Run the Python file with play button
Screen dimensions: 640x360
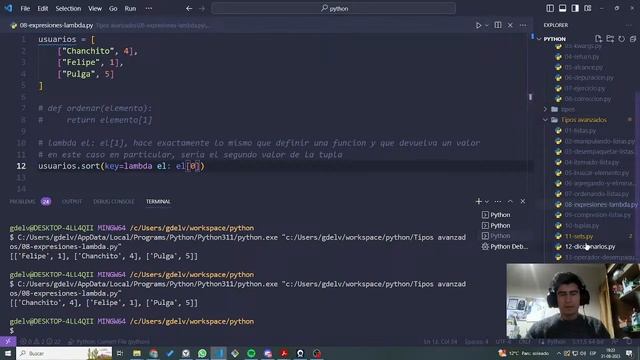coord(478,25)
